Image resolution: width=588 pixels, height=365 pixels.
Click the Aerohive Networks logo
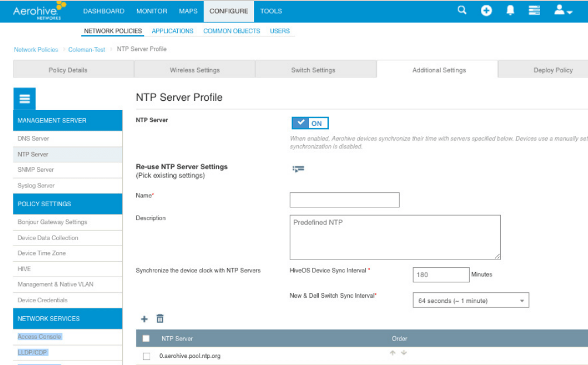pyautogui.click(x=39, y=11)
